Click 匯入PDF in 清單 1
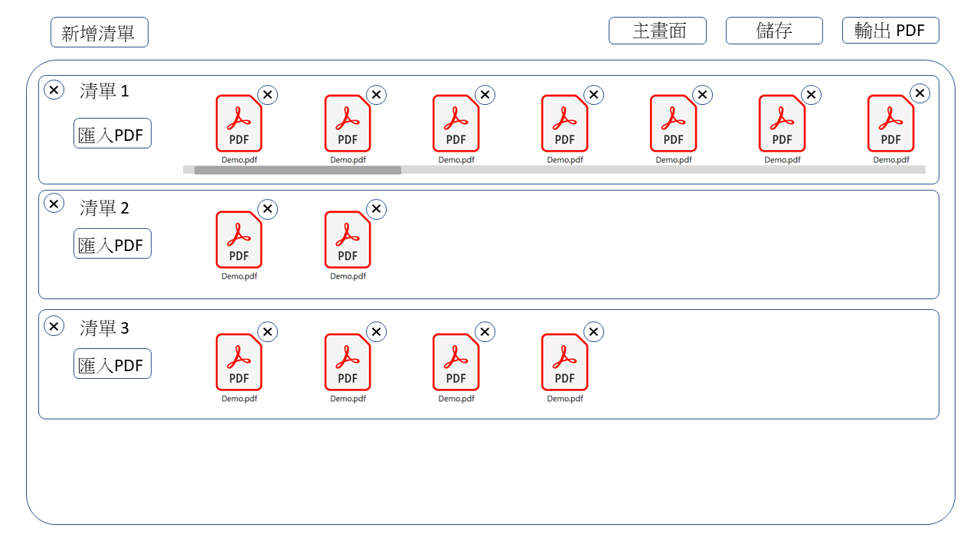This screenshot has height=551, width=980. point(112,134)
